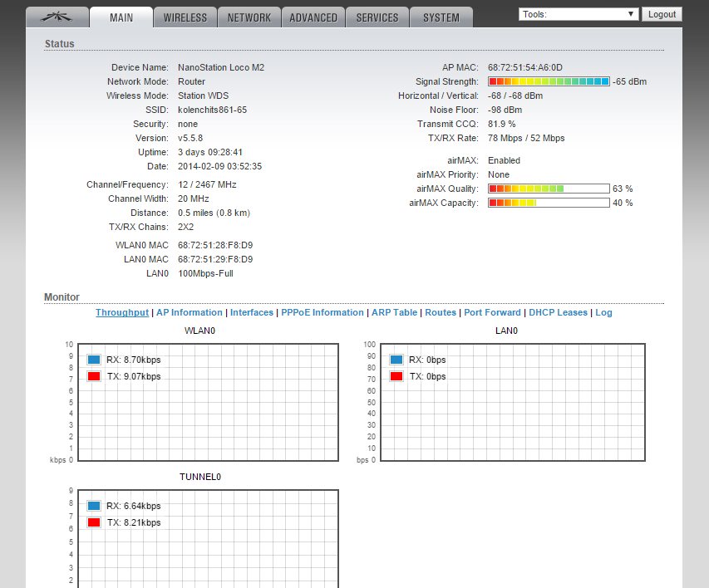Open AP Information link

coord(190,312)
